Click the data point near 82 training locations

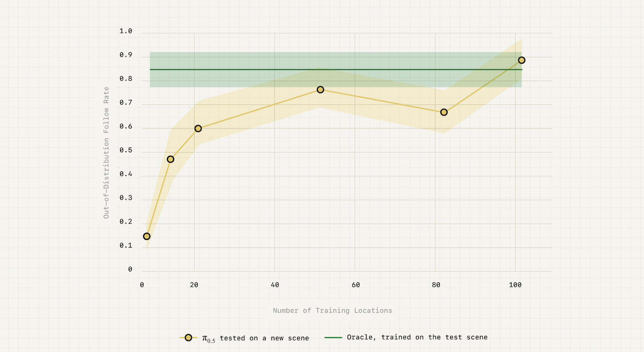444,112
